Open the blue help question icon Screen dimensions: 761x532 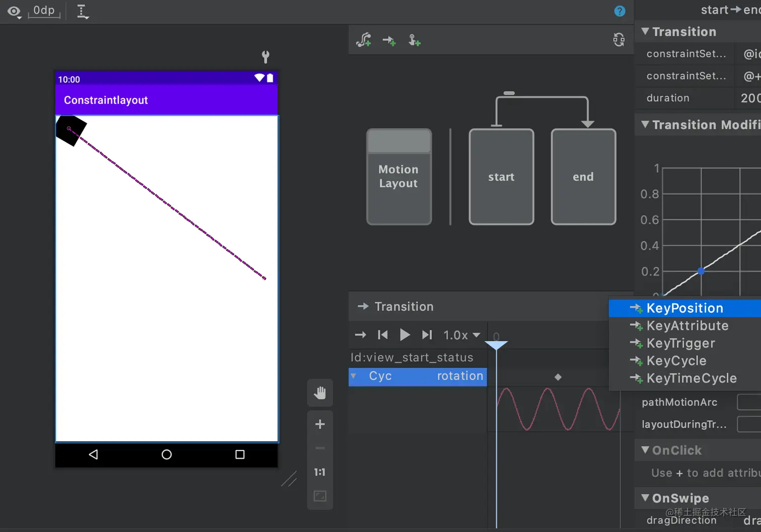620,11
